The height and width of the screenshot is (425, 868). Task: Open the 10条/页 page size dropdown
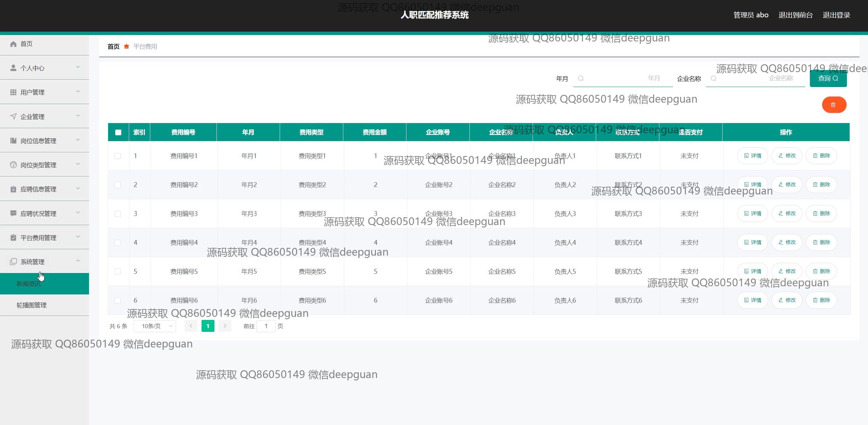pos(155,326)
